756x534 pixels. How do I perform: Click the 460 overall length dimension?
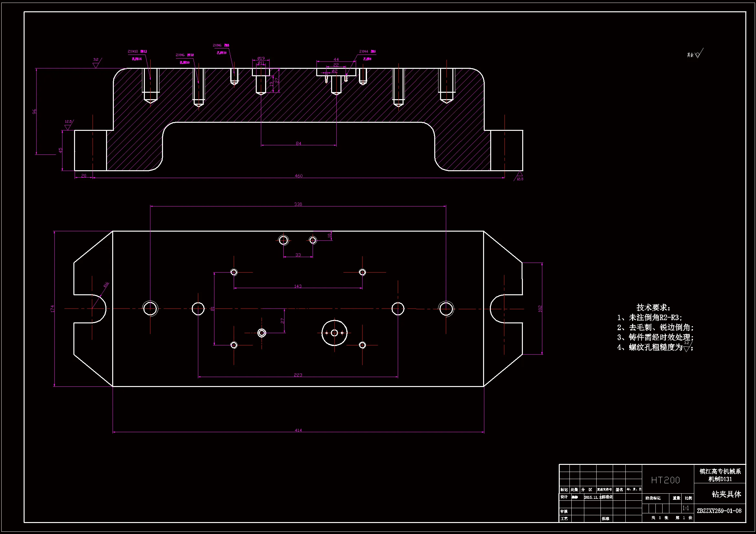tap(298, 176)
